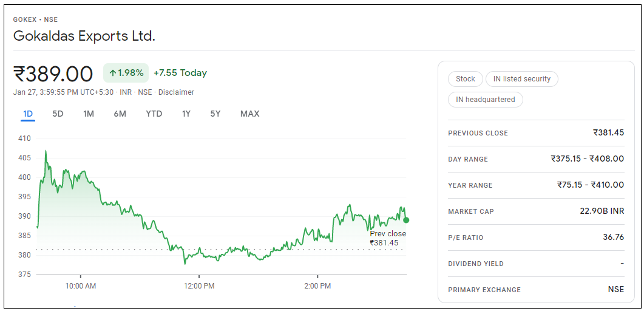The height and width of the screenshot is (311, 644).
Task: Click the 10:00 AM axis label
Action: point(81,286)
